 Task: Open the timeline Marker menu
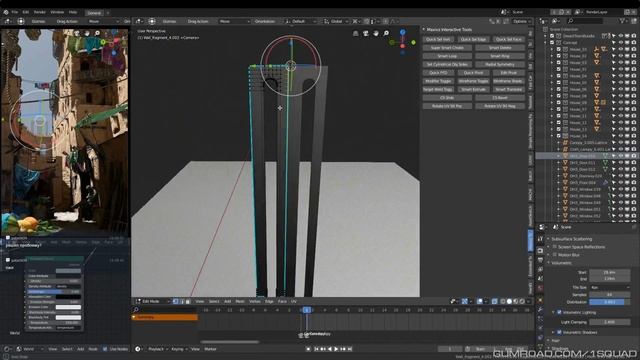click(x=210, y=349)
